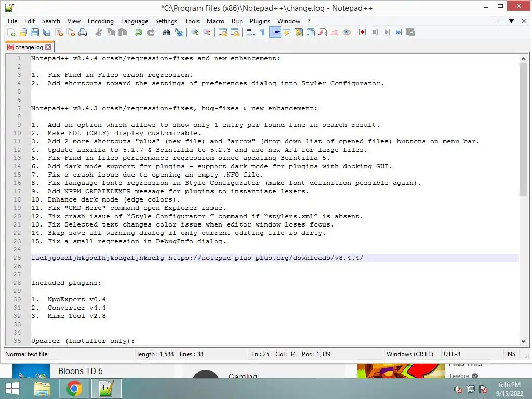
Task: Click the Stop Recording macro icon
Action: coord(374,32)
